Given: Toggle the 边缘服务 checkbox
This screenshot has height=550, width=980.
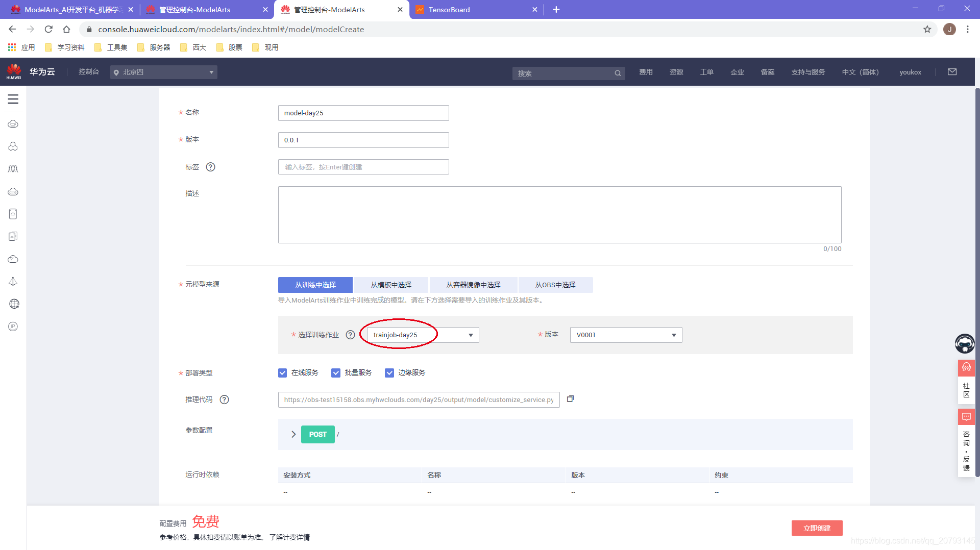Looking at the screenshot, I should pyautogui.click(x=389, y=373).
